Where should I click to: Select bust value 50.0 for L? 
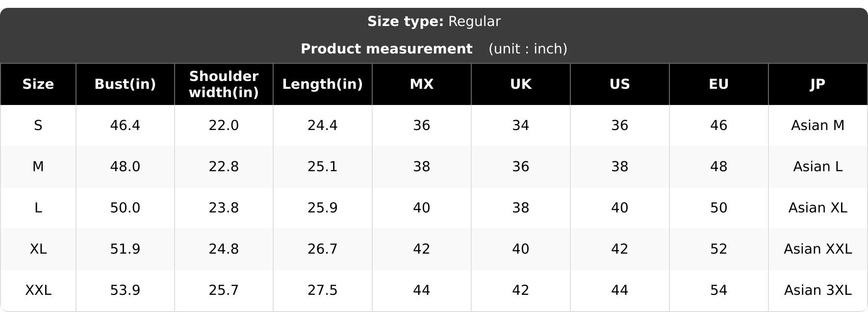pos(125,208)
